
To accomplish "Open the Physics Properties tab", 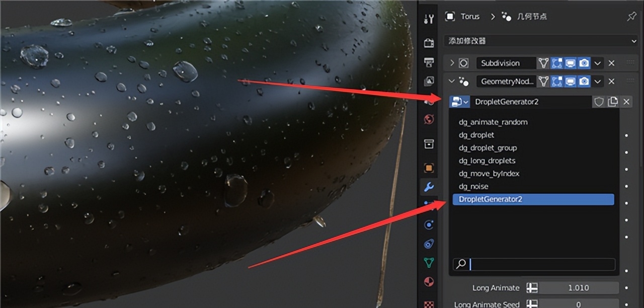I will coord(429,224).
